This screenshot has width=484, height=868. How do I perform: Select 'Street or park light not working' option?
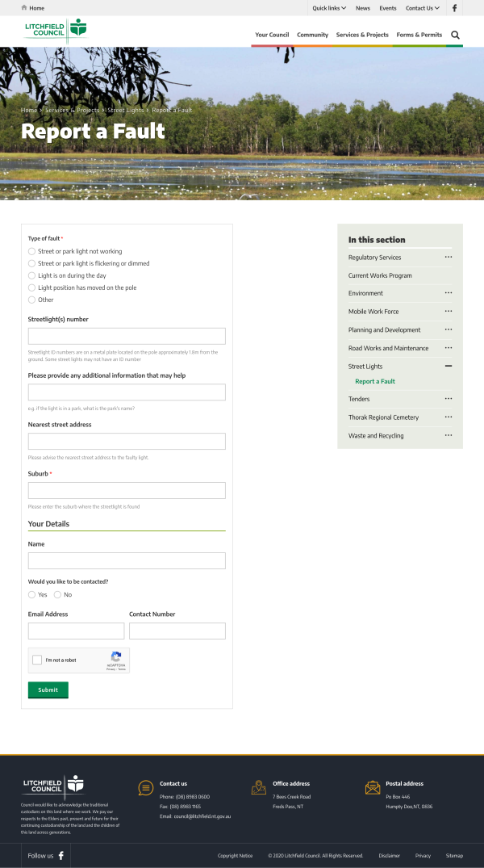31,251
